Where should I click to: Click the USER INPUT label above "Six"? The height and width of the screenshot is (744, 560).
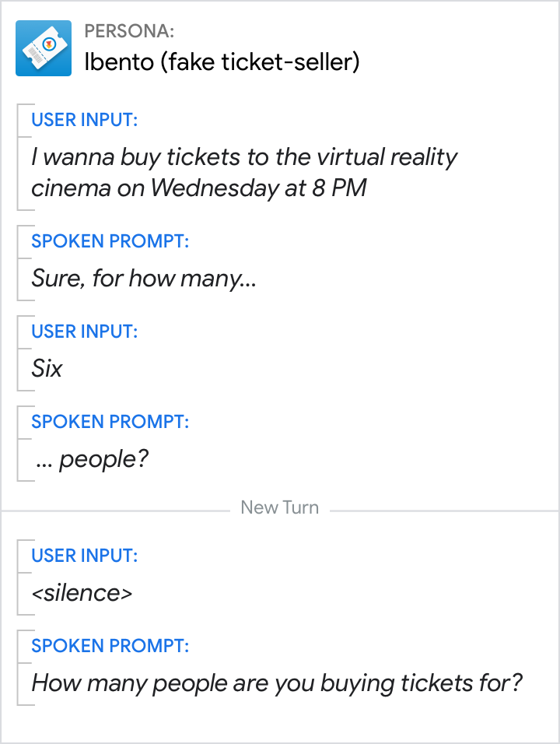84,332
